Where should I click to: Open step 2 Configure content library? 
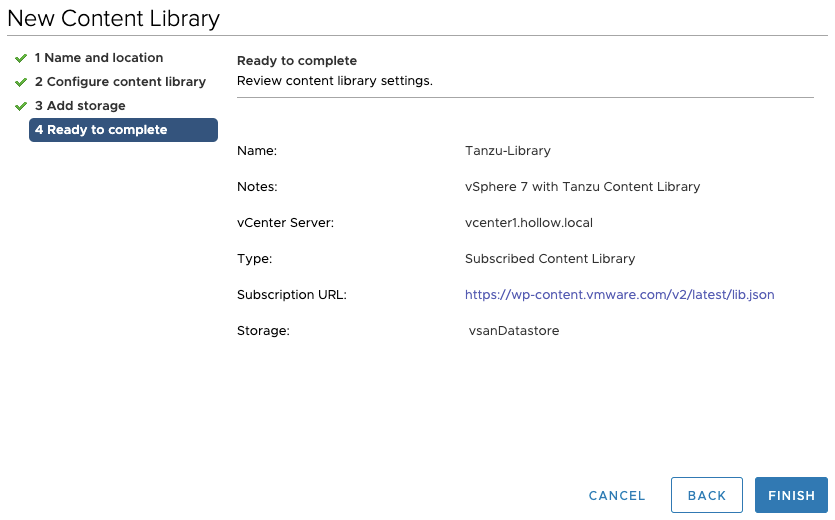coord(120,82)
